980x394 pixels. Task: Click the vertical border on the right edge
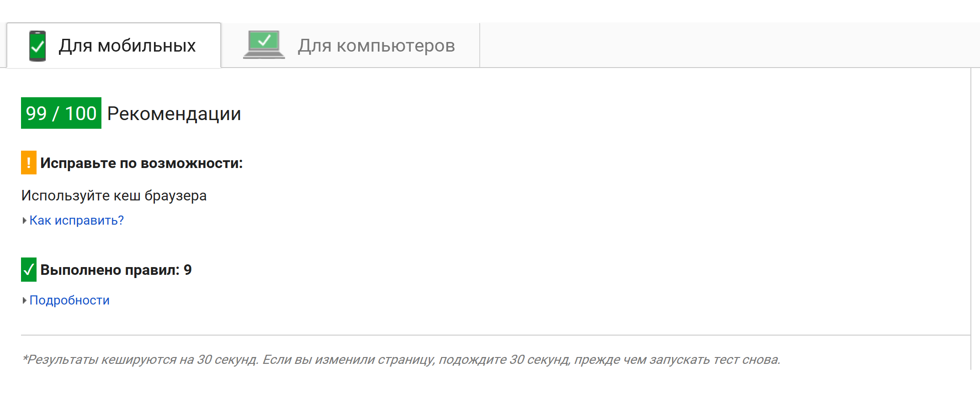pos(970,219)
